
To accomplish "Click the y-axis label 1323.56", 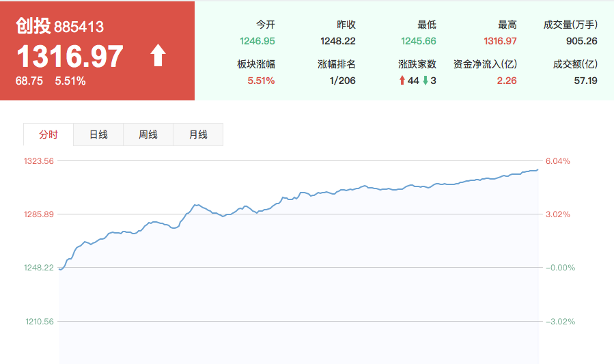I will (x=39, y=161).
